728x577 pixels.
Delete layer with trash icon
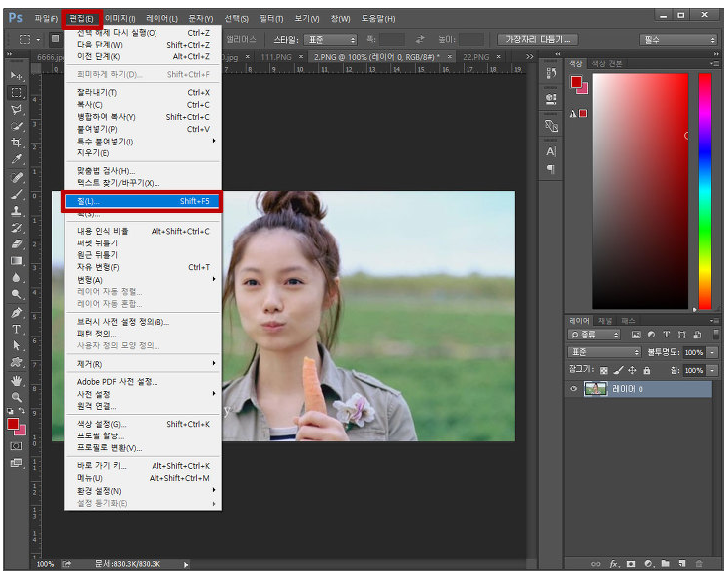(699, 564)
